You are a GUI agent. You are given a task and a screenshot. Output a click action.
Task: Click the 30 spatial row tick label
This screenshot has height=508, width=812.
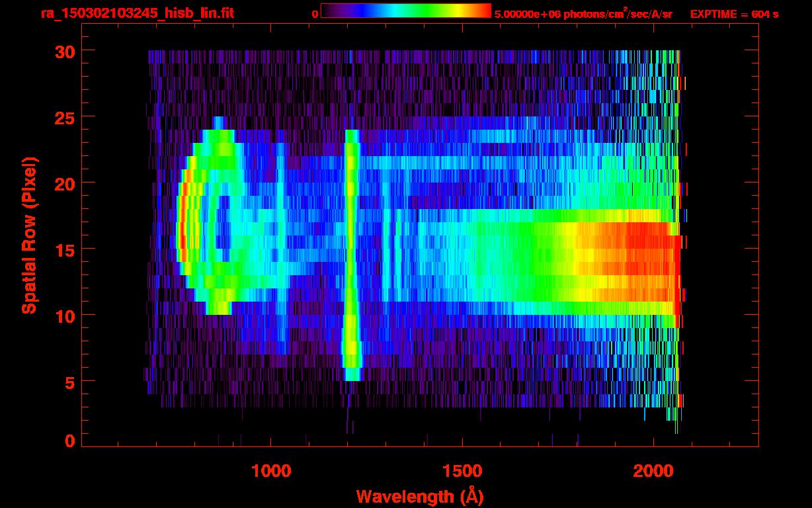click(x=64, y=51)
